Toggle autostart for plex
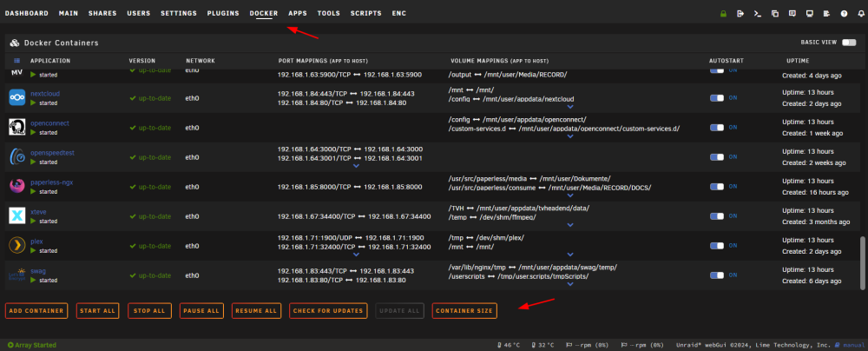 [x=717, y=246]
